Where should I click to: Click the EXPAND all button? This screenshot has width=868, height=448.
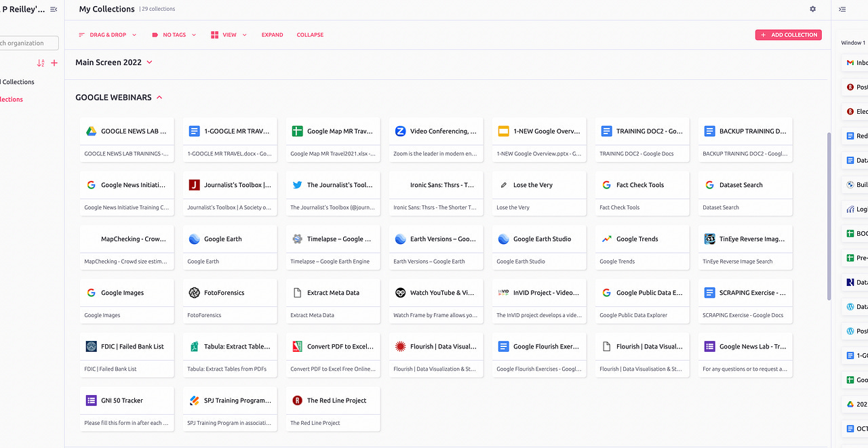(x=273, y=35)
